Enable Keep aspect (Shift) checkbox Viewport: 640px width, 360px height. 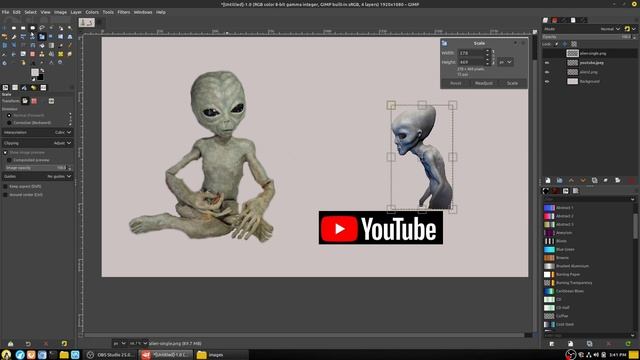[x=5, y=186]
